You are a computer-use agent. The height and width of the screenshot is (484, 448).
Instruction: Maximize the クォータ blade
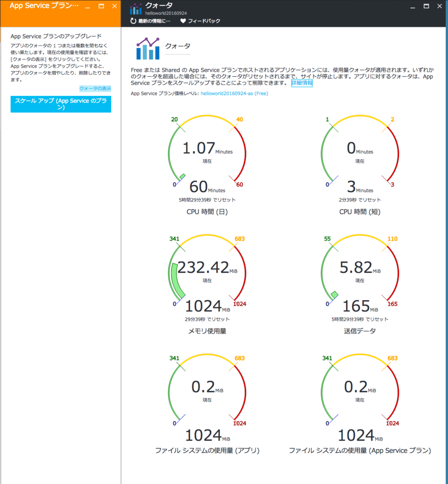(x=426, y=6)
